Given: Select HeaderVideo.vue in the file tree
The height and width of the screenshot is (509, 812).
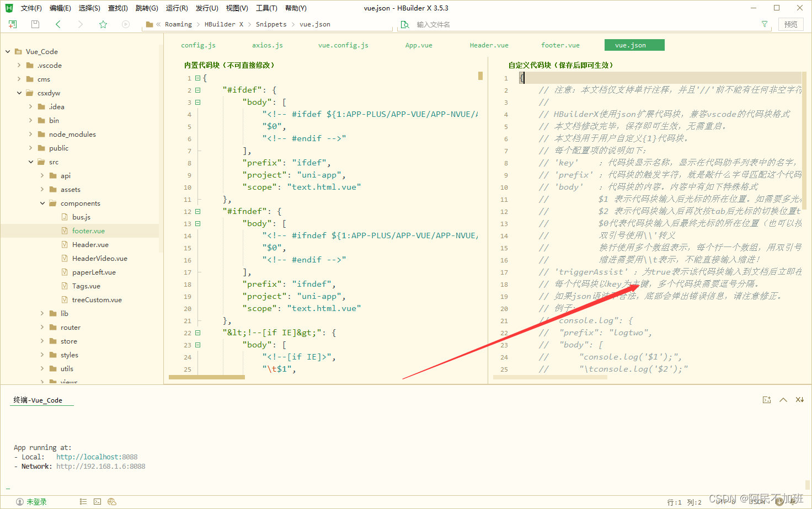Looking at the screenshot, I should pos(99,259).
